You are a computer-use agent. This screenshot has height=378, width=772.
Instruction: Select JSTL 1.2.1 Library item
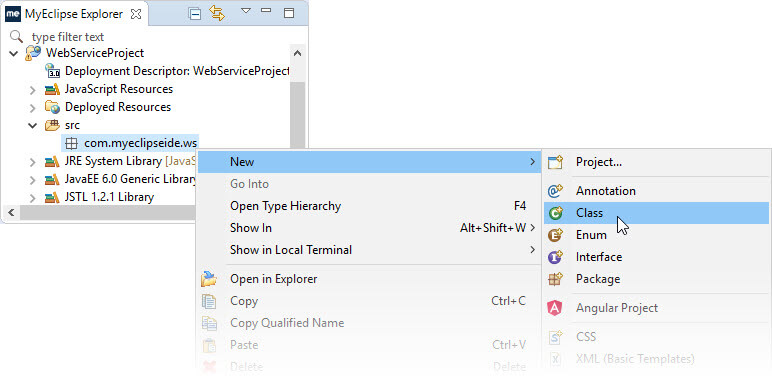[109, 197]
